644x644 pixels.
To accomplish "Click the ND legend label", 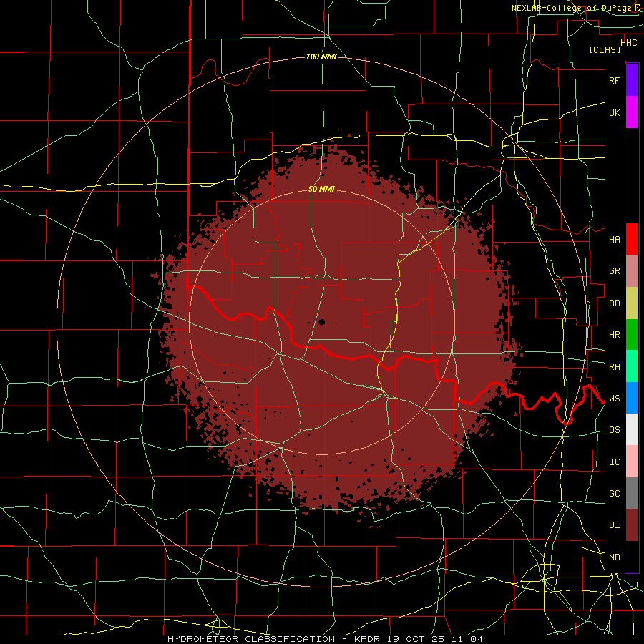I will [614, 557].
